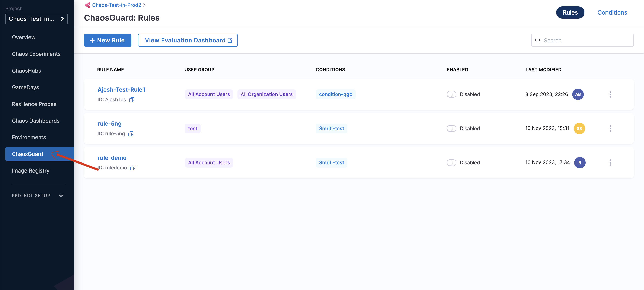Copy the rule-5ng ID
This screenshot has height=290, width=644.
click(x=131, y=134)
